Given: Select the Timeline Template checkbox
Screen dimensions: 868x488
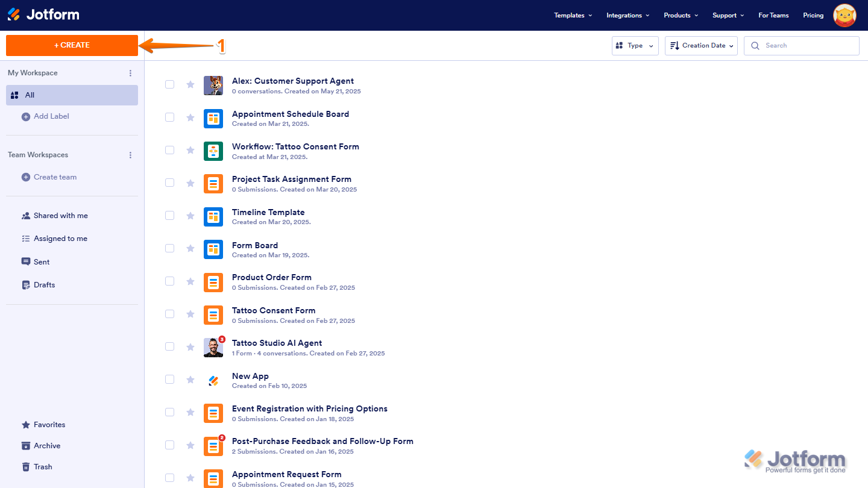Looking at the screenshot, I should pos(170,216).
